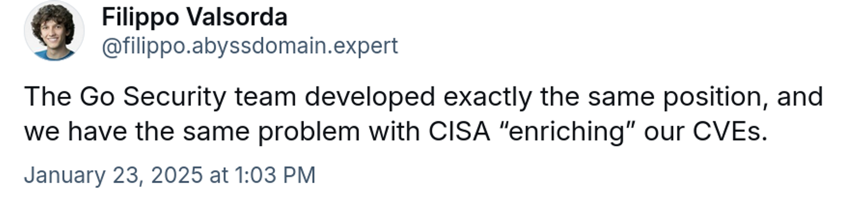The width and height of the screenshot is (868, 201).
Task: Click the year "2025" in the timestamp
Action: [x=176, y=175]
